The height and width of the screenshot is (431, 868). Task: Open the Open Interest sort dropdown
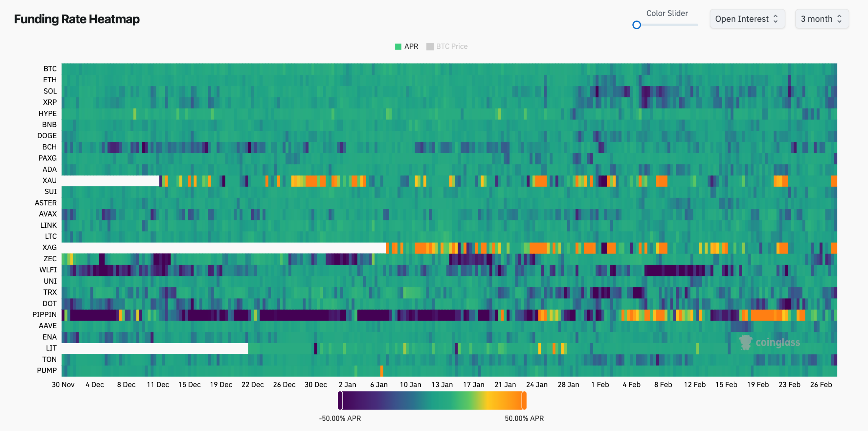[x=741, y=19]
